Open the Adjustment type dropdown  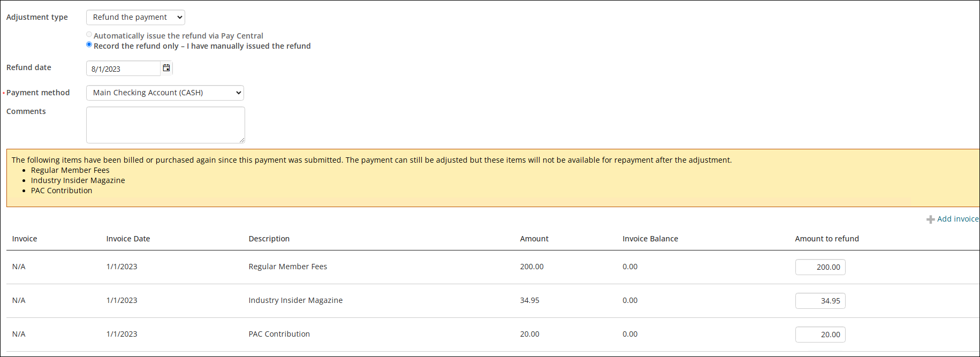(135, 17)
